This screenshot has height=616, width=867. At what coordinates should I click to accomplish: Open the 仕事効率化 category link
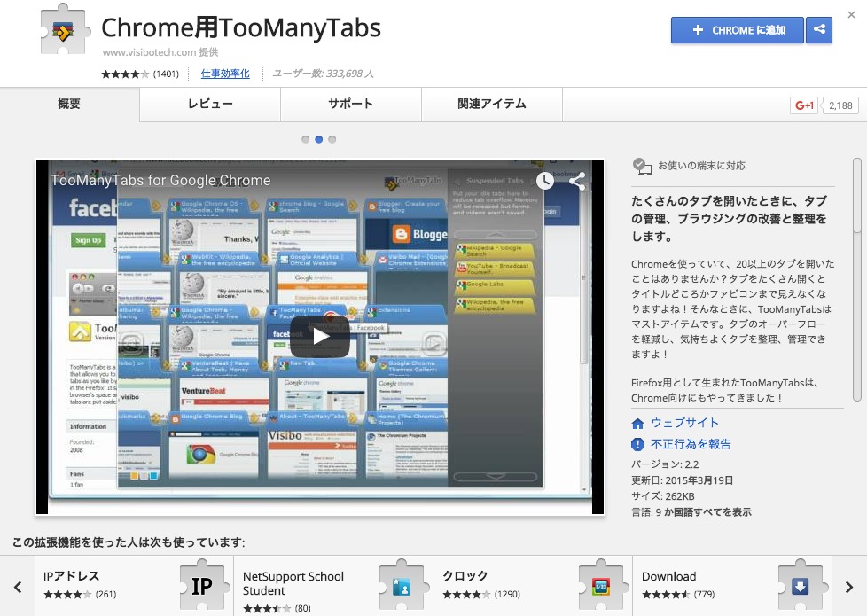pyautogui.click(x=225, y=74)
